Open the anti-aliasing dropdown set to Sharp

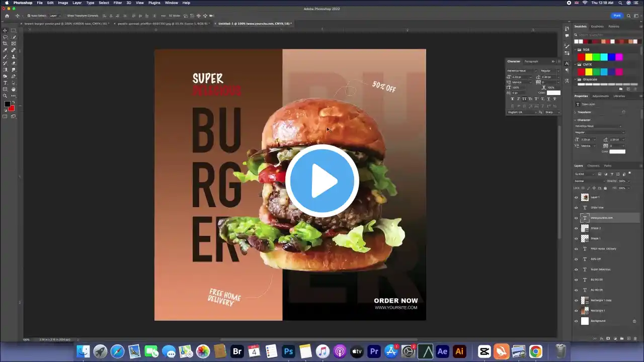(x=552, y=112)
